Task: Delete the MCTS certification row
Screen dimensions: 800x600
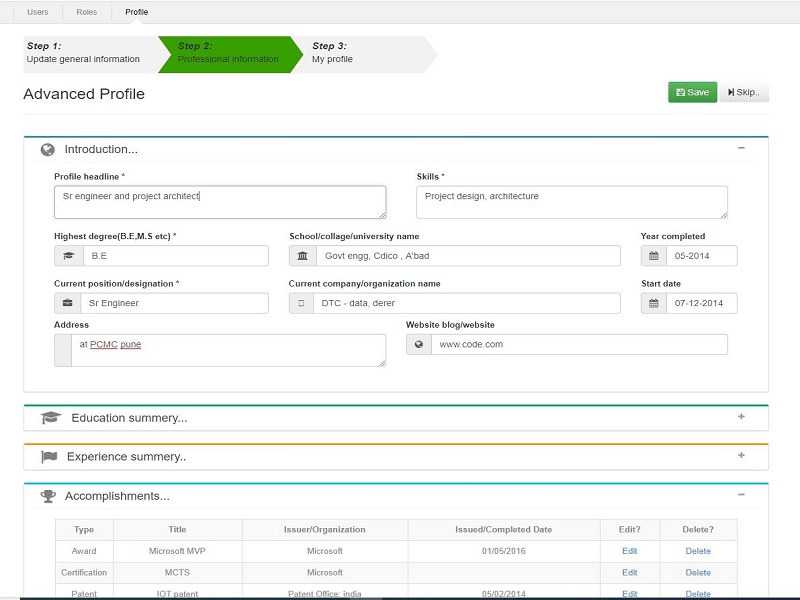Action: (x=698, y=573)
